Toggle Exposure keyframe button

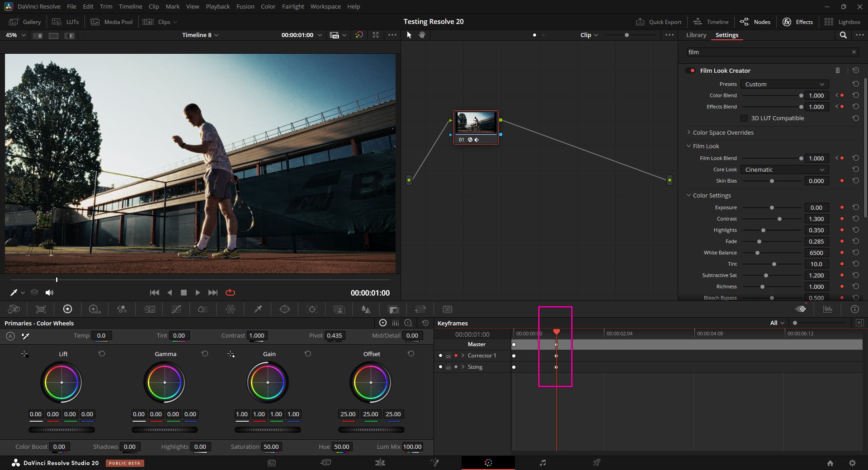click(842, 207)
